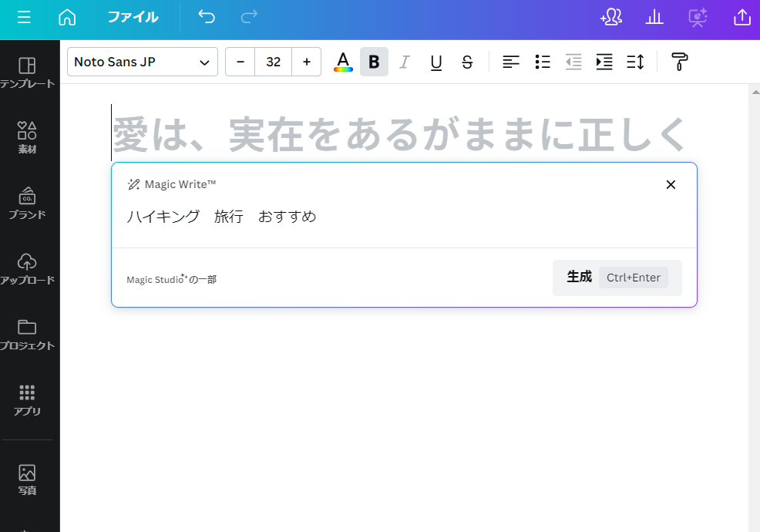Go to Canva home page icon
Image resolution: width=760 pixels, height=532 pixels.
coord(67,18)
